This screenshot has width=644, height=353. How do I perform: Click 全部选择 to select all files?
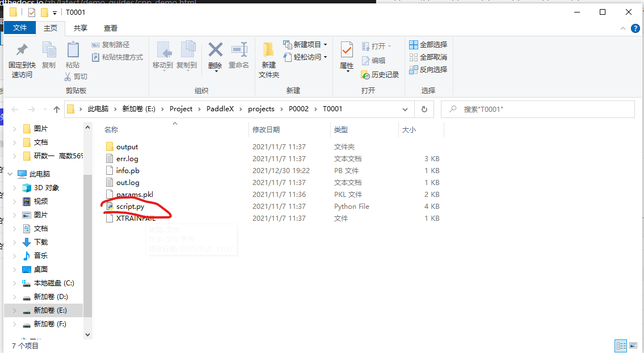(x=428, y=44)
